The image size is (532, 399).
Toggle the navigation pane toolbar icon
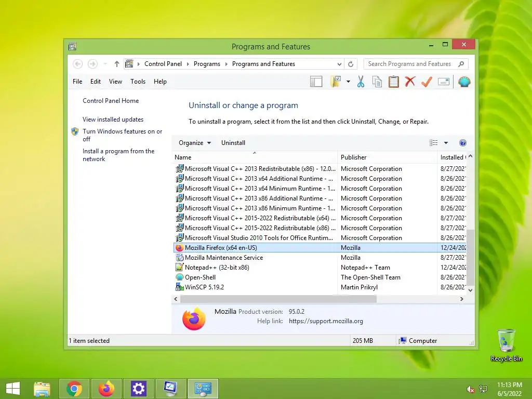316,82
